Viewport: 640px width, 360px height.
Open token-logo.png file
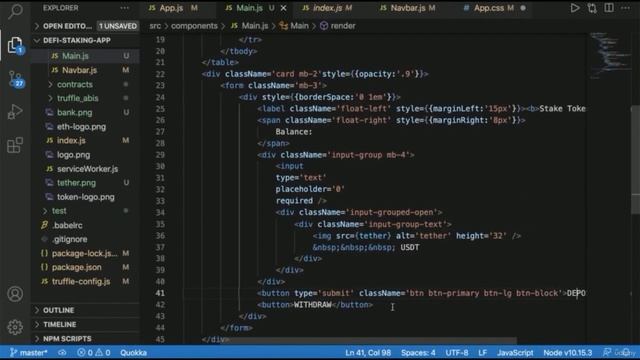pos(86,197)
